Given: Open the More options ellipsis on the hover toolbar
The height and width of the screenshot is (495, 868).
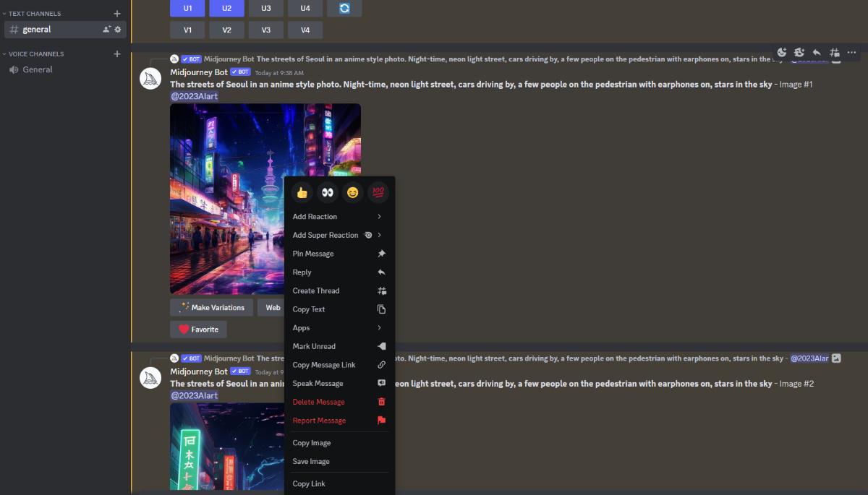Looking at the screenshot, I should point(851,52).
